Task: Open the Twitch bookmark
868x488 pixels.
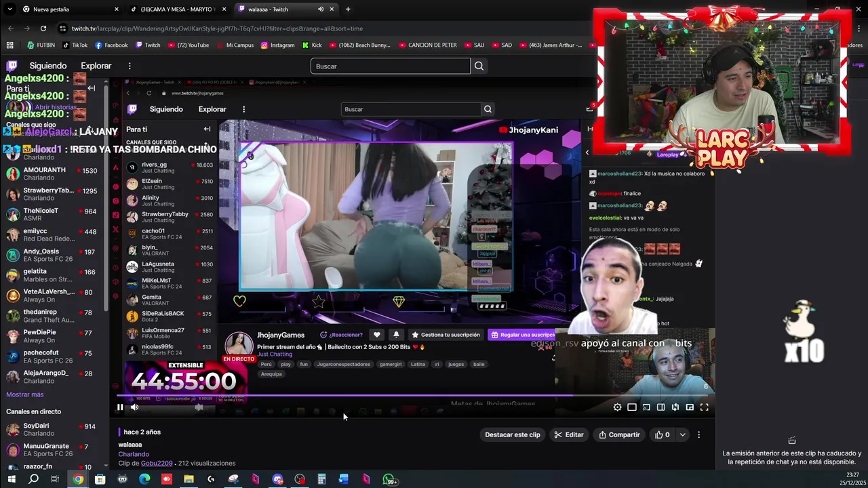Action: click(x=148, y=45)
